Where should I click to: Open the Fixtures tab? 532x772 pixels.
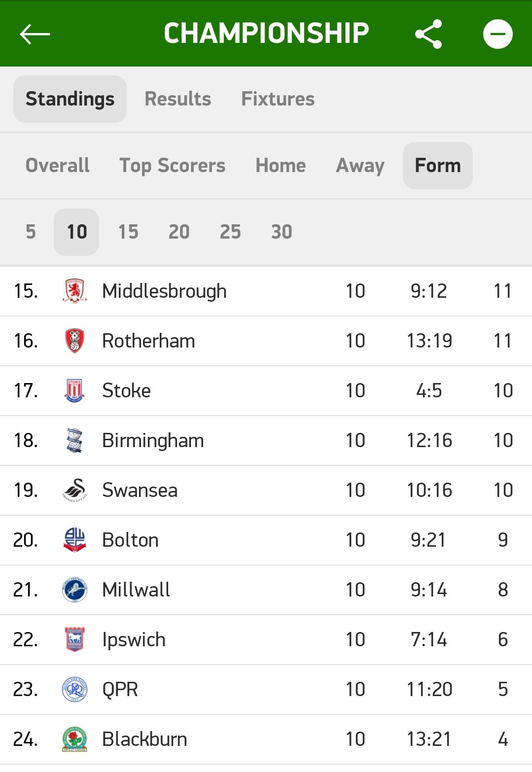[278, 99]
